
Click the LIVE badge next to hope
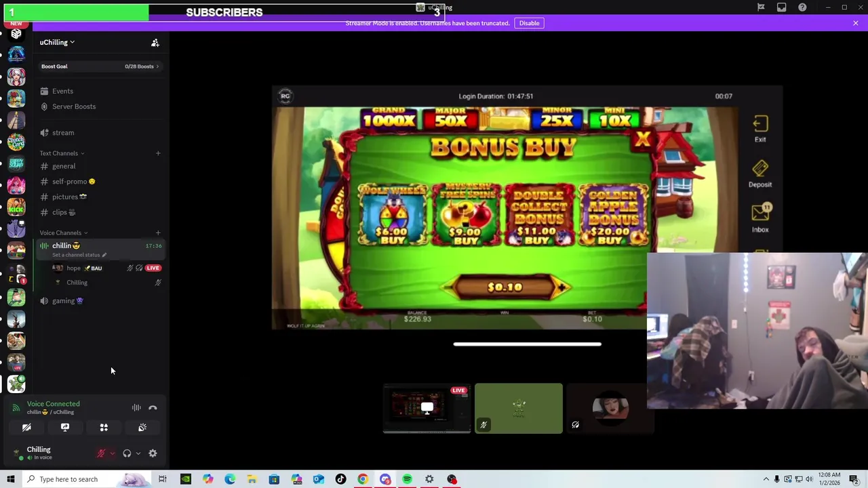153,268
